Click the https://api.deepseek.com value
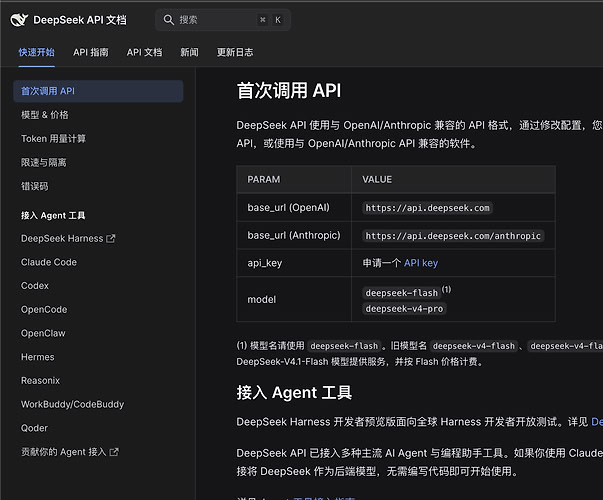 [427, 208]
